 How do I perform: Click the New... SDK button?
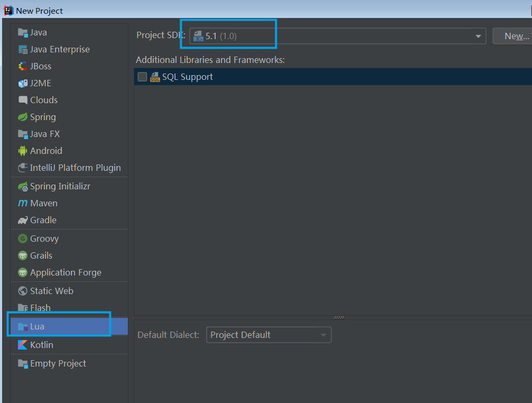coord(513,36)
